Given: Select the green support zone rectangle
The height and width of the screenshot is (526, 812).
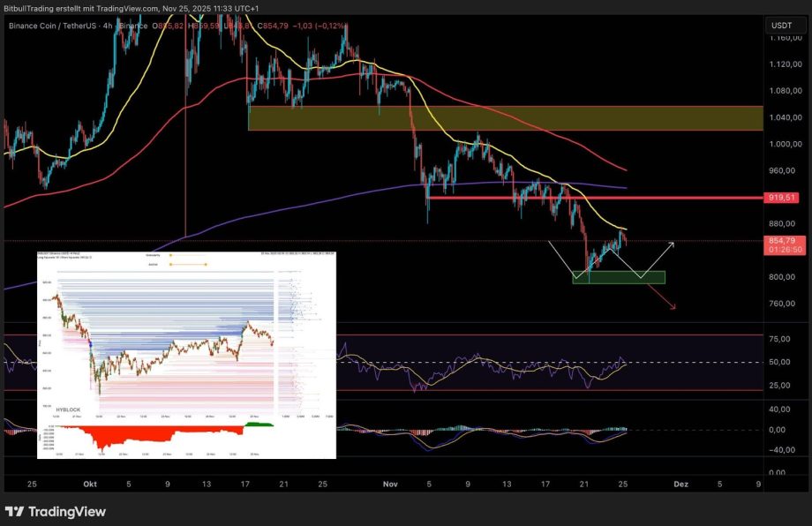Looking at the screenshot, I should point(618,277).
